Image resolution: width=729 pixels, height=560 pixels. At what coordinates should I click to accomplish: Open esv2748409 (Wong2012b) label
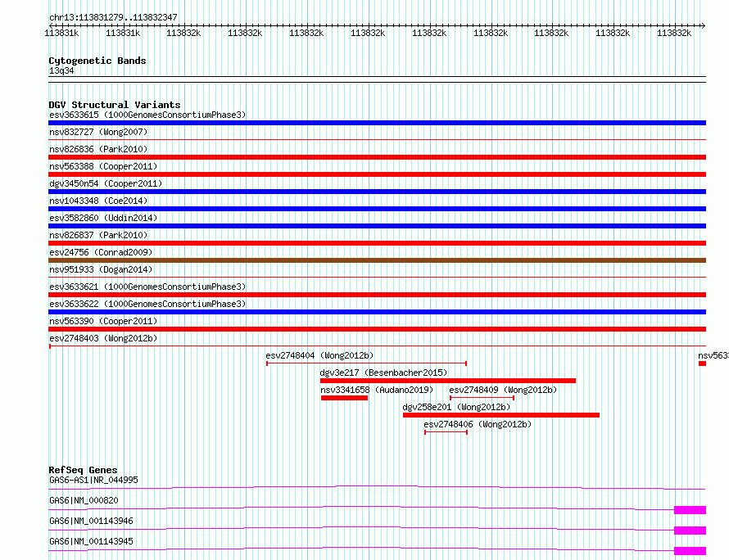coord(503,390)
